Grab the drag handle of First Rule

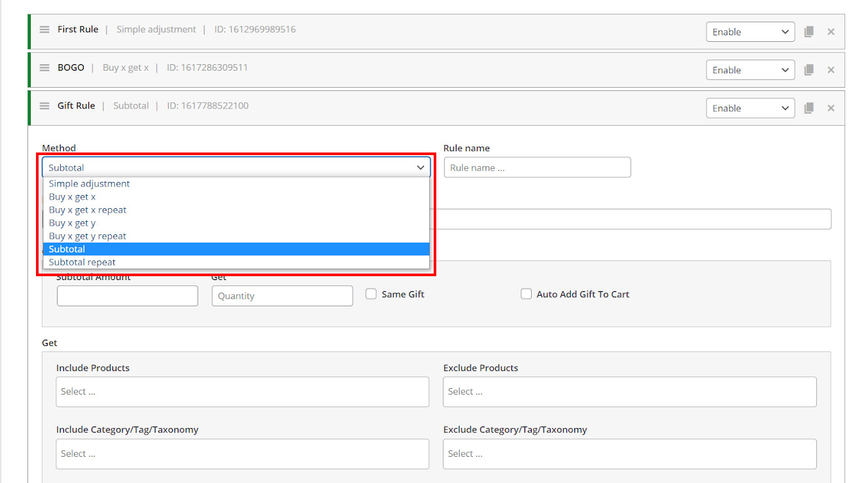coord(44,29)
